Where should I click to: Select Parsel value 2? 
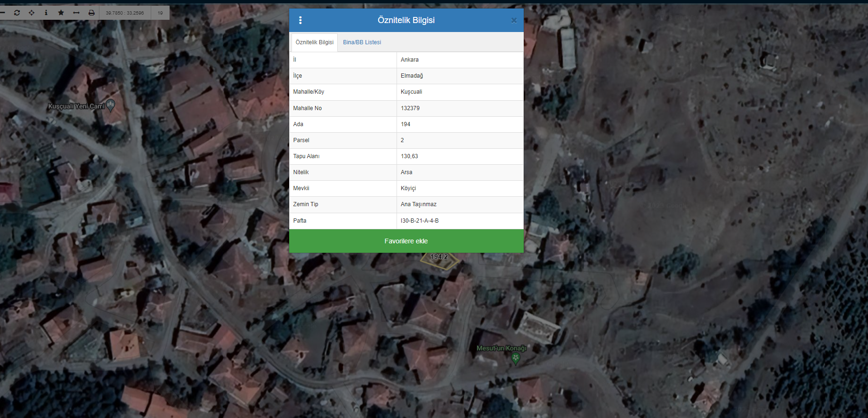[460, 140]
